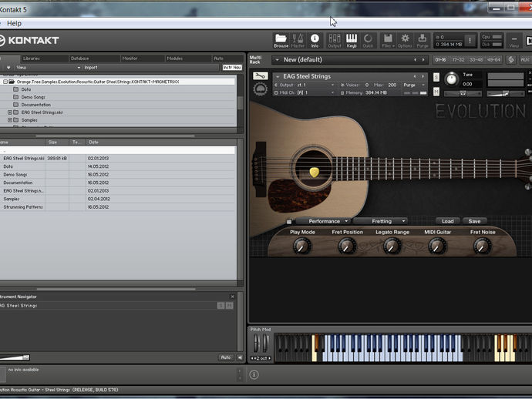The width and height of the screenshot is (532, 399).
Task: Toggle the Keyb on-screen keyboard
Action: tap(351, 41)
